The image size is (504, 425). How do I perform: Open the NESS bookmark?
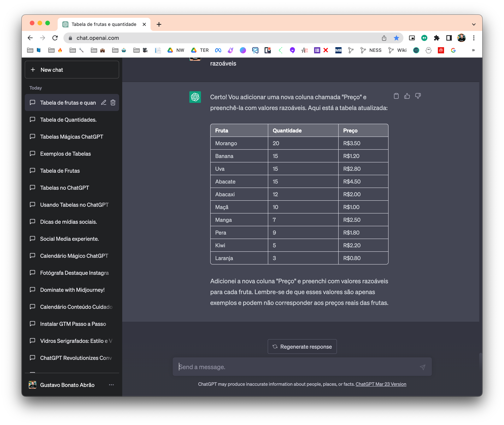(371, 50)
